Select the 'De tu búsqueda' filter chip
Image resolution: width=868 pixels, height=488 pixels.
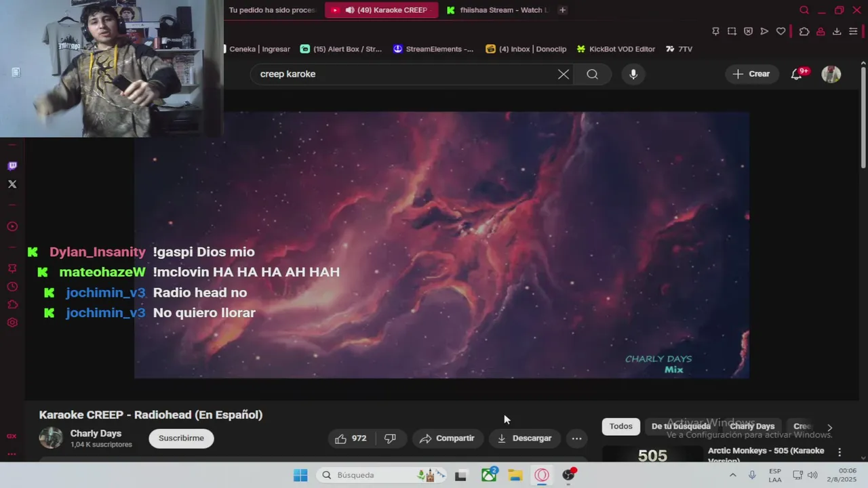coord(681,426)
